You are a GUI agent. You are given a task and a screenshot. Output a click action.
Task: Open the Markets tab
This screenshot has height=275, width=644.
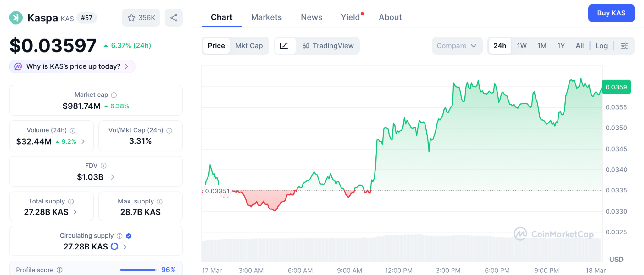coord(266,17)
